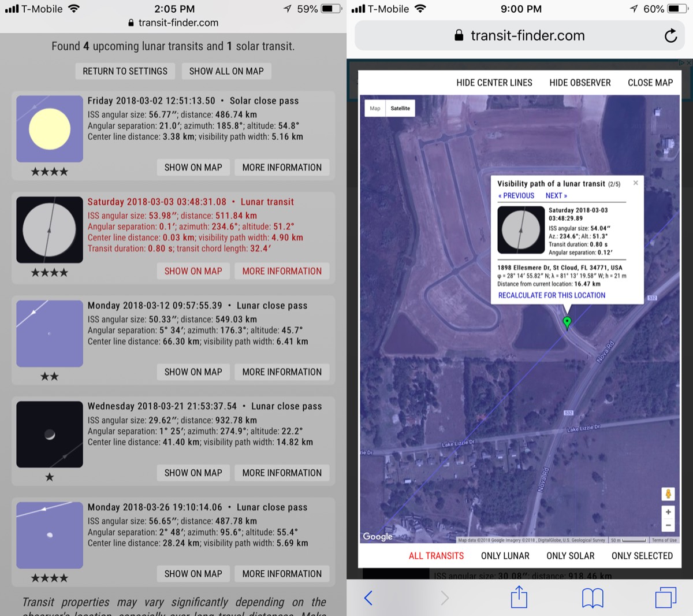More information for Wednesday 03-21 pass
The width and height of the screenshot is (693, 616).
[282, 473]
